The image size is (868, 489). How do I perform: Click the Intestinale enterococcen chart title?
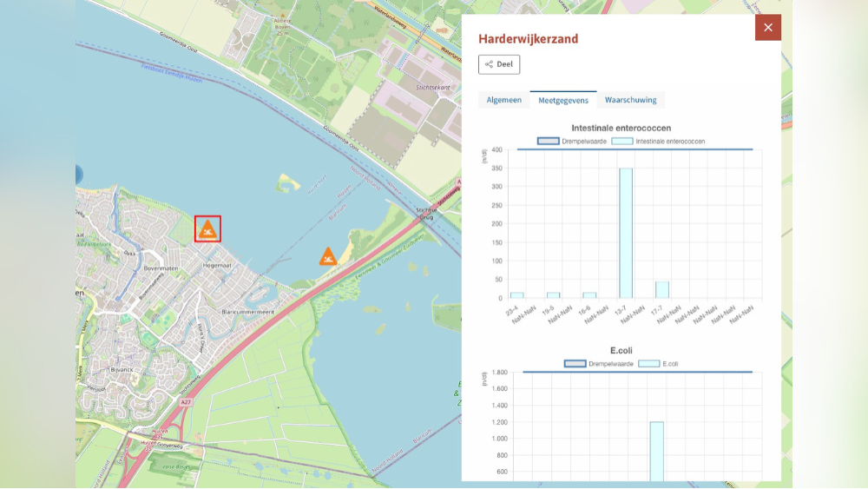(621, 128)
